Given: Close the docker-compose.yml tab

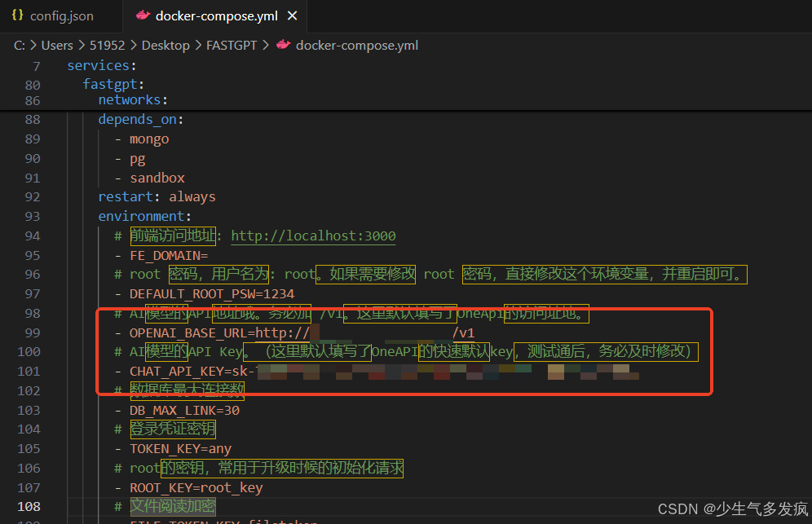Looking at the screenshot, I should pos(292,16).
